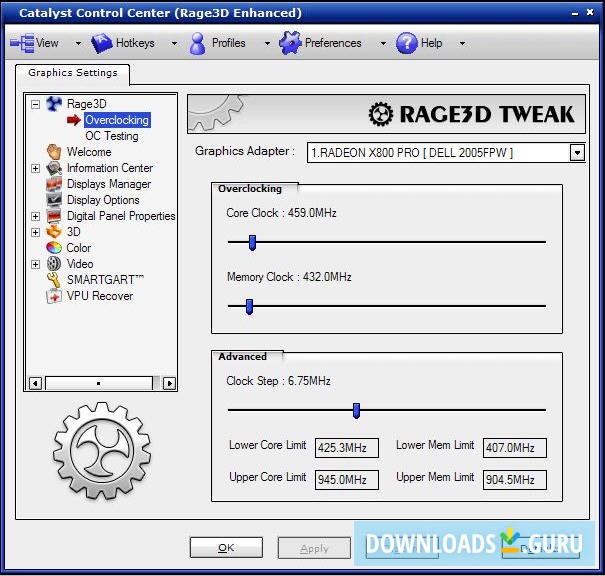Viewport: 605px width, 576px height.
Task: Click tree scrollbar right arrow
Action: click(x=169, y=383)
